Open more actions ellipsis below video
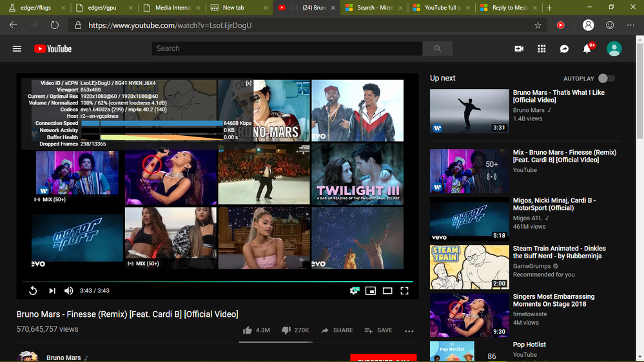Viewport: 644px width, 362px height. [409, 331]
